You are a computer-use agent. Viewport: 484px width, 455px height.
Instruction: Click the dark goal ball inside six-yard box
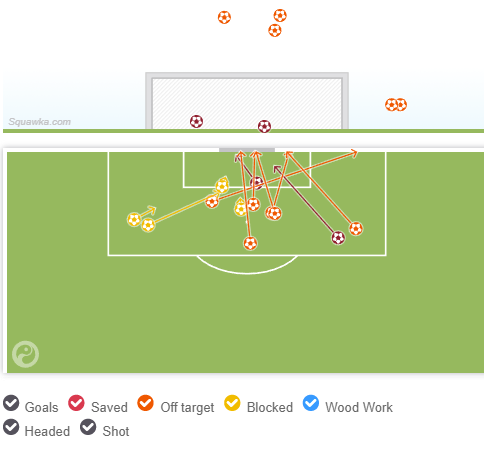tap(257, 182)
